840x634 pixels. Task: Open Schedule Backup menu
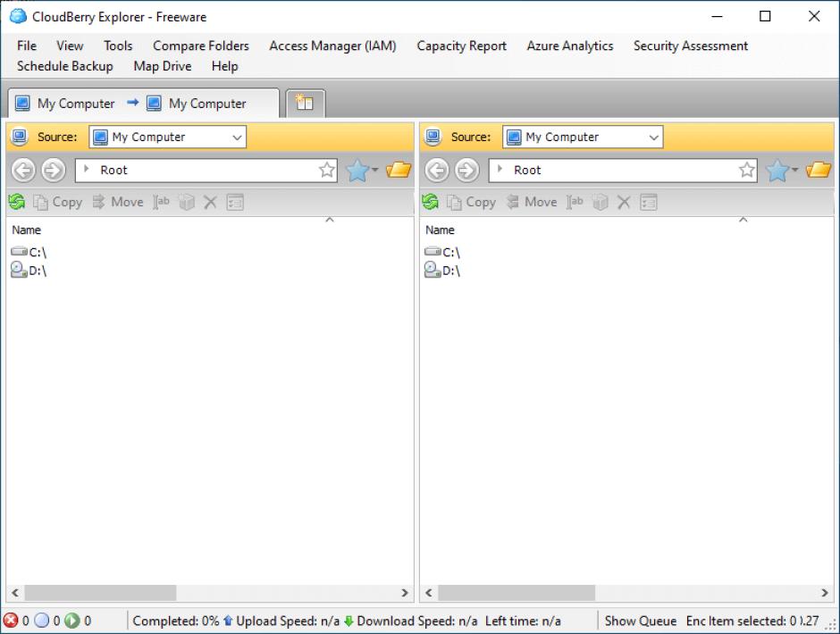pos(65,66)
